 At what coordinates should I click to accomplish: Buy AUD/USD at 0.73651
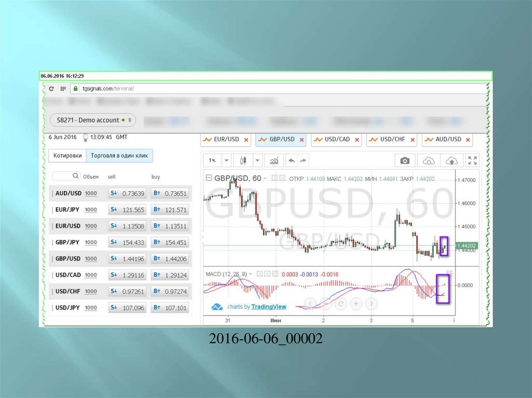pos(170,193)
